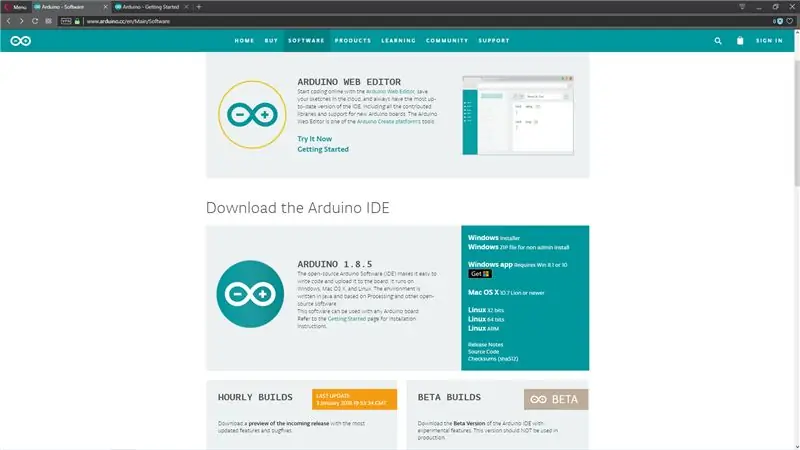
Task: Open the Speed Dial grid icon
Action: click(48, 21)
